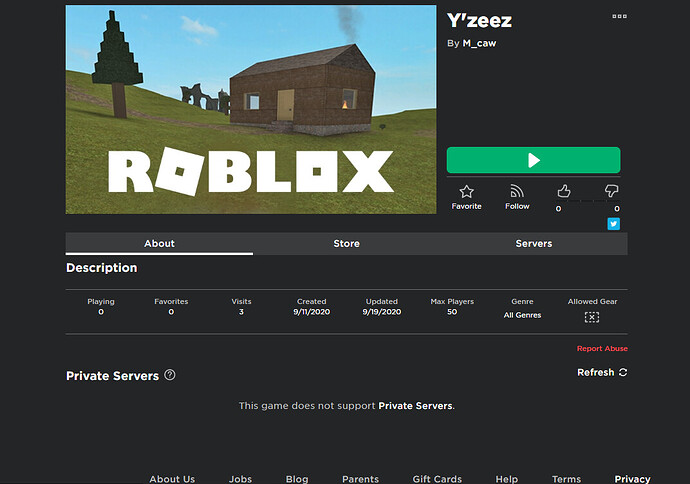690x484 pixels.
Task: Open the Gift Cards footer link
Action: pos(437,479)
